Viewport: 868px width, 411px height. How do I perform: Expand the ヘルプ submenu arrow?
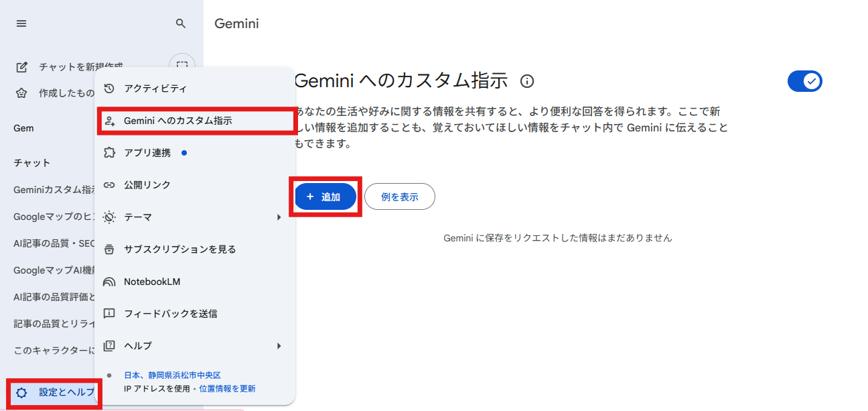[279, 346]
